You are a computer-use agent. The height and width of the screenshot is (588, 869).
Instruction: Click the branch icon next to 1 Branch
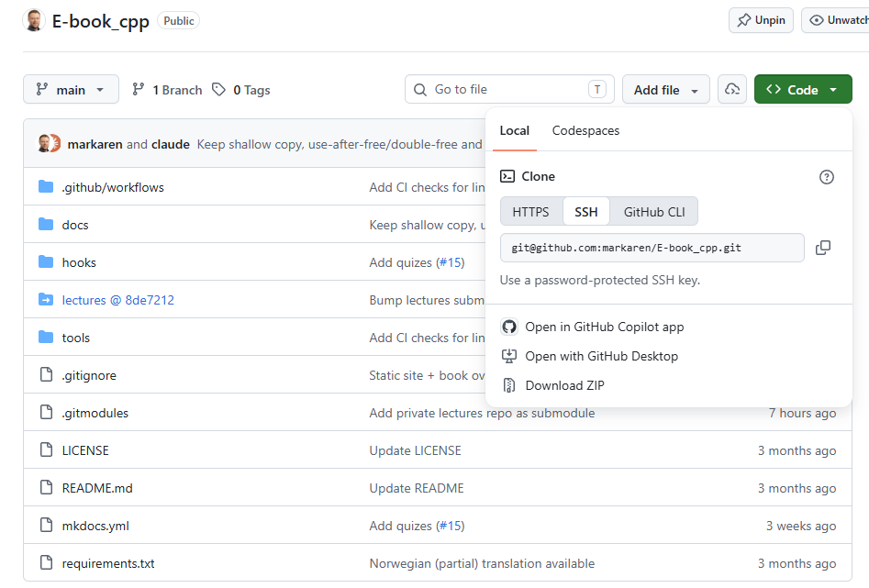pos(139,89)
